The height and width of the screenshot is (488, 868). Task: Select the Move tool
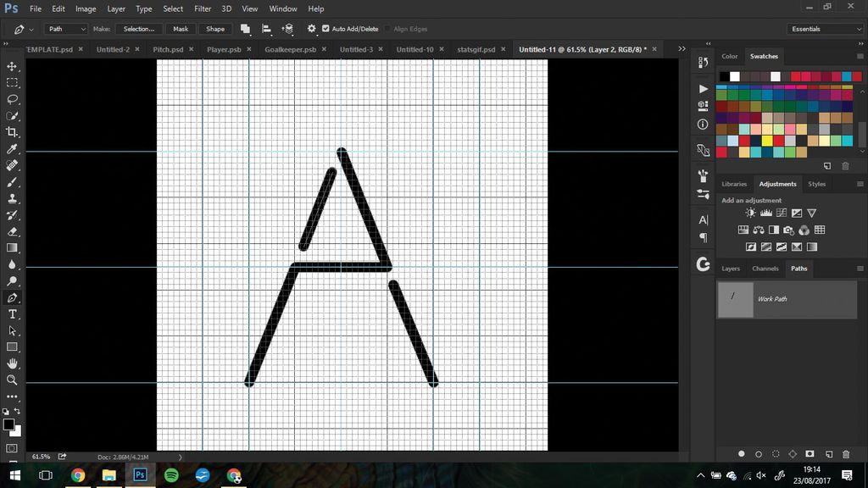tap(11, 64)
